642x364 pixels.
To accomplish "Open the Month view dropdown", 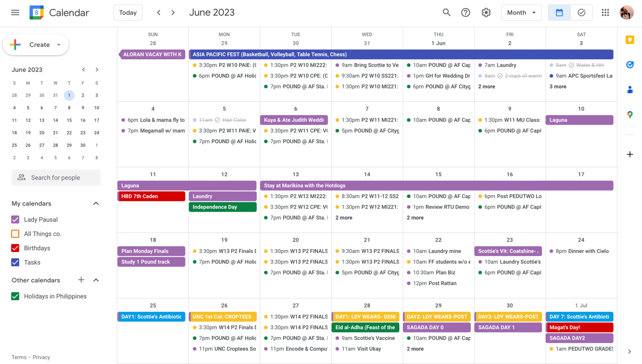I will click(x=521, y=12).
